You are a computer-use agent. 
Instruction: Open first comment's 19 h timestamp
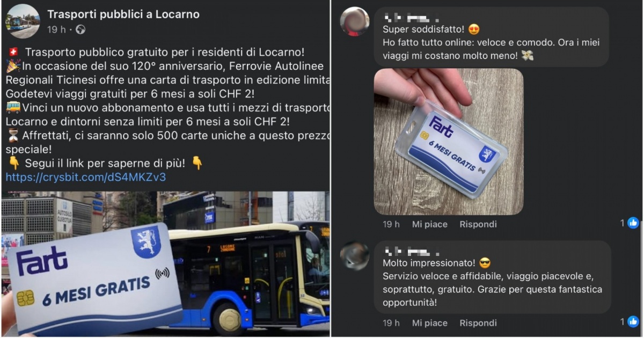pyautogui.click(x=391, y=224)
